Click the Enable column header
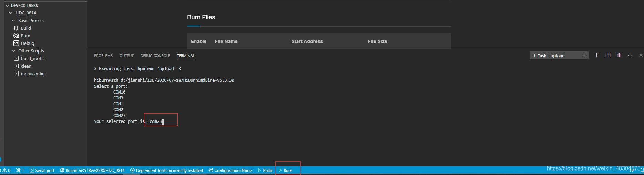This screenshot has height=175, width=644. (198, 41)
